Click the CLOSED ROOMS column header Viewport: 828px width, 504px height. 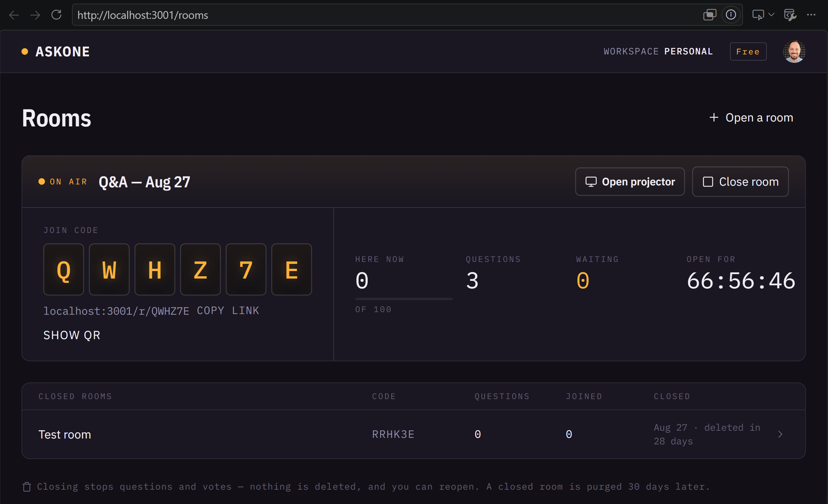coord(75,396)
